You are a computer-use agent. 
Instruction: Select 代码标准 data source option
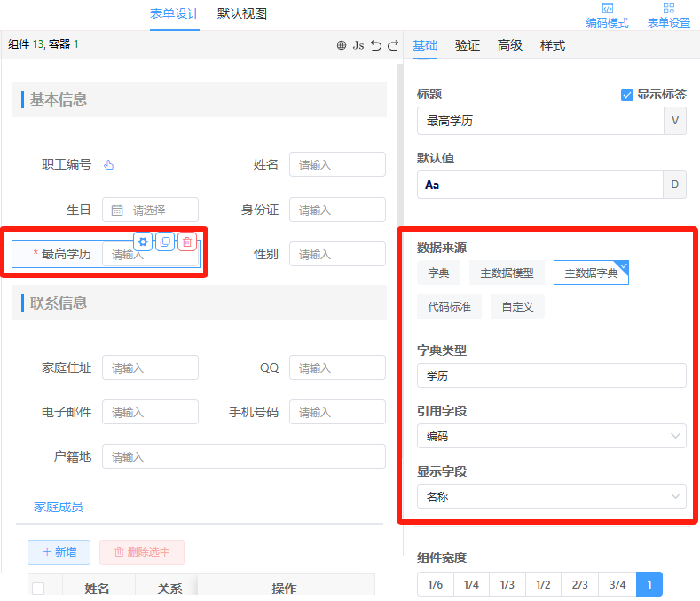tap(449, 307)
